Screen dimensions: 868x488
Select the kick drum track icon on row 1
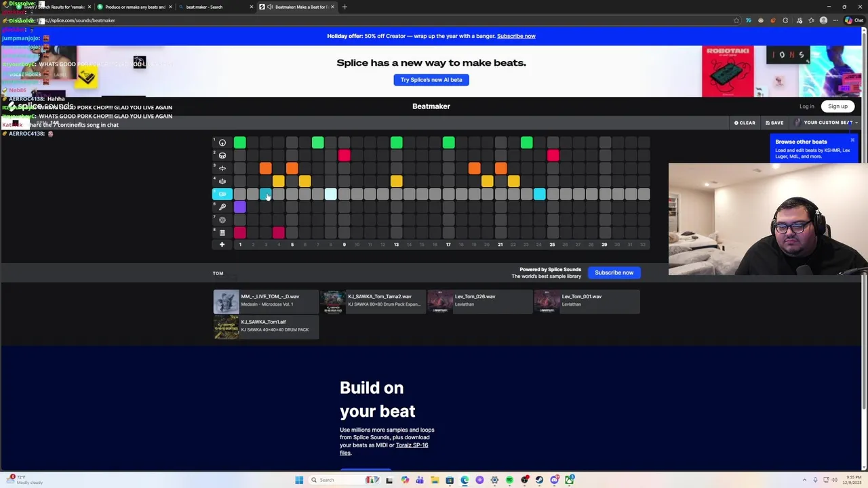222,142
